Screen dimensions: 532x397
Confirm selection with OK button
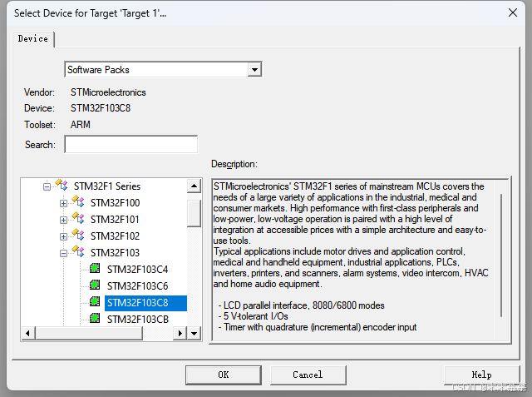pyautogui.click(x=224, y=375)
